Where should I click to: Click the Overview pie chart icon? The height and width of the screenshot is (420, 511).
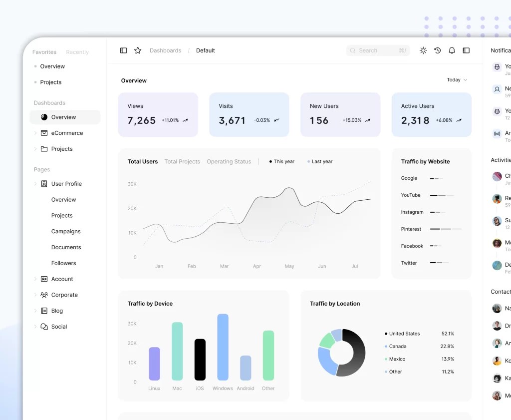(x=44, y=117)
